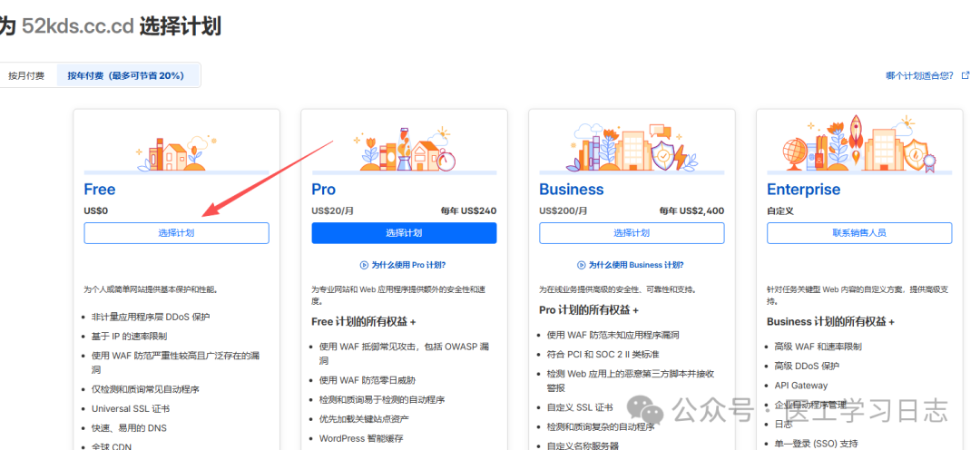Switch to monthly billing 按月付费
The image size is (980, 450).
tap(26, 75)
